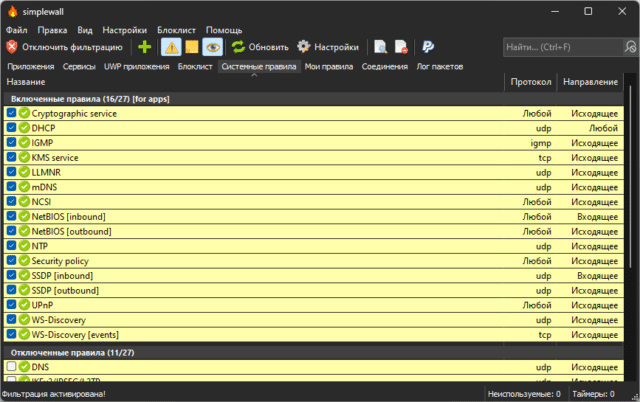Click the green plus add rule icon
640x402 pixels.
point(144,47)
